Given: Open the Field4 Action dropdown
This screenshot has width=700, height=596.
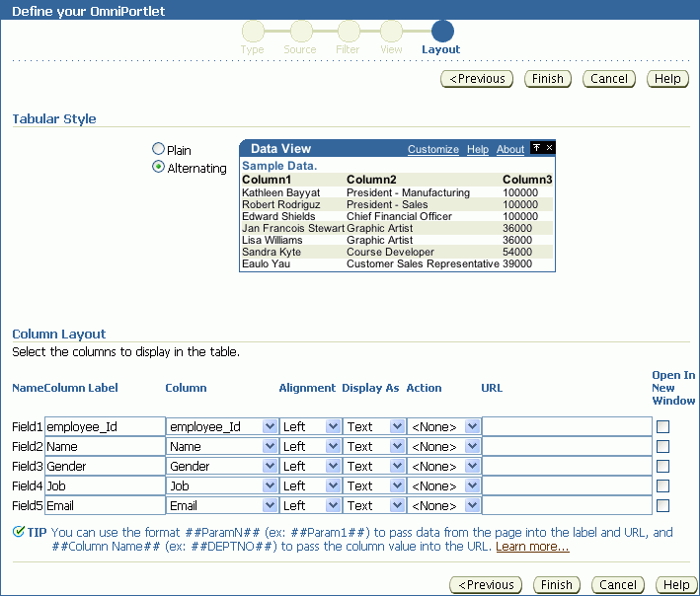Looking at the screenshot, I should coord(443,485).
